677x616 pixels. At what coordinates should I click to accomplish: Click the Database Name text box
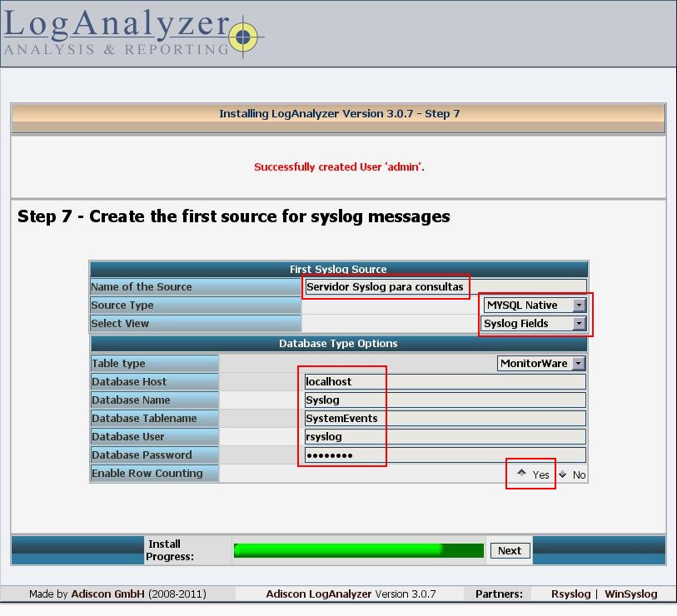tap(445, 400)
